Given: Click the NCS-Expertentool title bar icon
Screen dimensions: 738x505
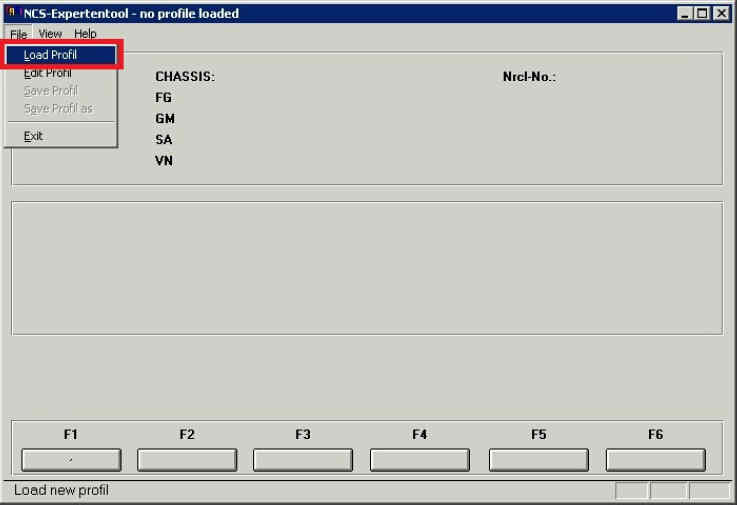Looking at the screenshot, I should [13, 13].
